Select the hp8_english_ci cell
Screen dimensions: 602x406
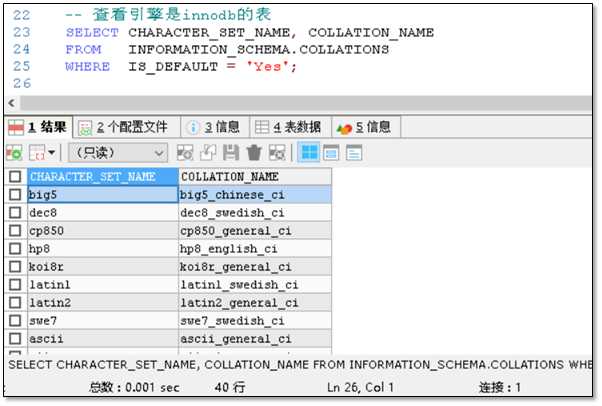255,249
